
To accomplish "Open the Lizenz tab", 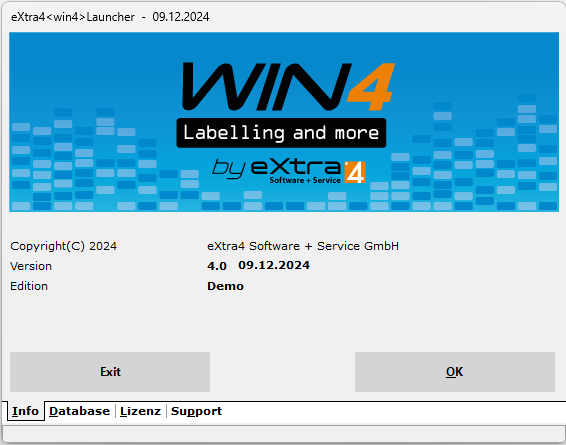I will (x=140, y=411).
